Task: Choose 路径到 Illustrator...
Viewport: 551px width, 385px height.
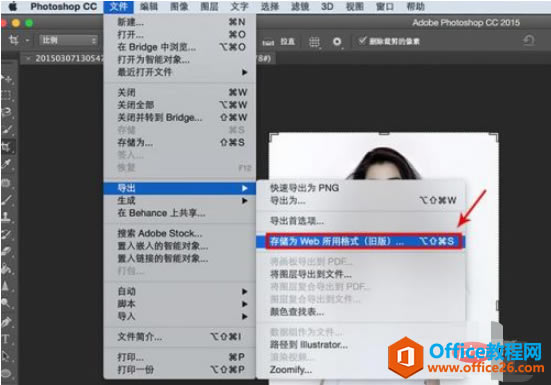Action: coord(361,345)
